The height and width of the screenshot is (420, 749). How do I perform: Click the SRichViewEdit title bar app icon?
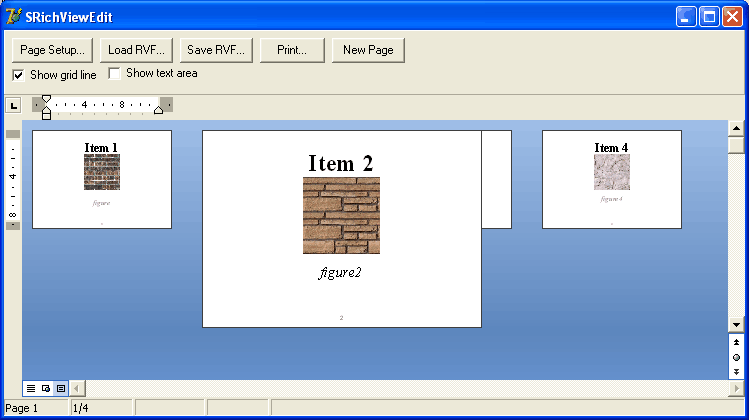14,16
